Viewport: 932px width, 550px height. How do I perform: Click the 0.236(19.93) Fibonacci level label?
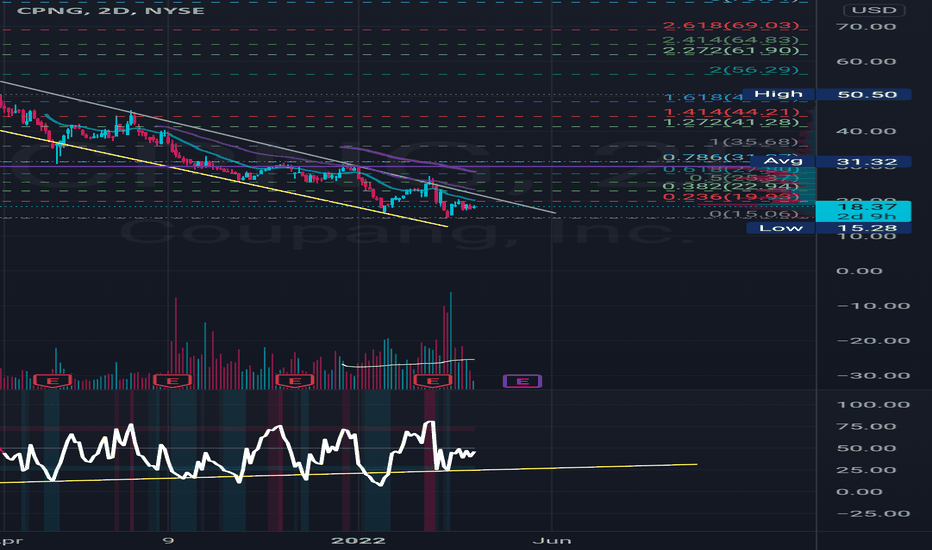pos(731,197)
